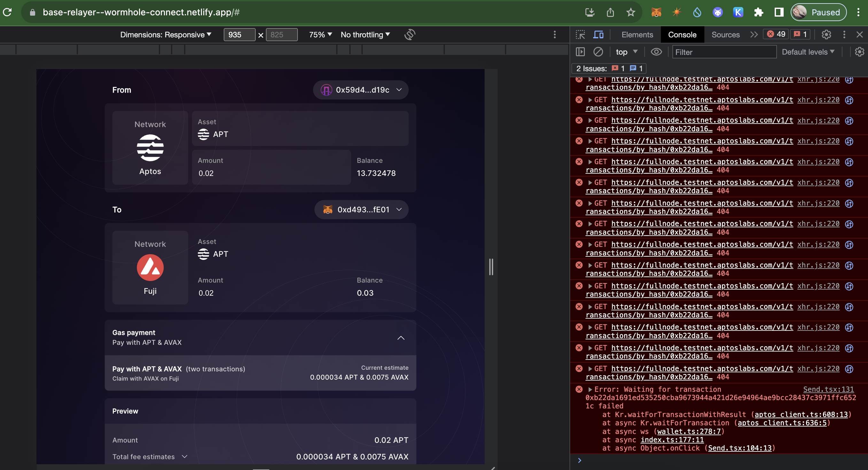Click the Kaikas K wallet extension icon
The image size is (868, 470).
[738, 12]
